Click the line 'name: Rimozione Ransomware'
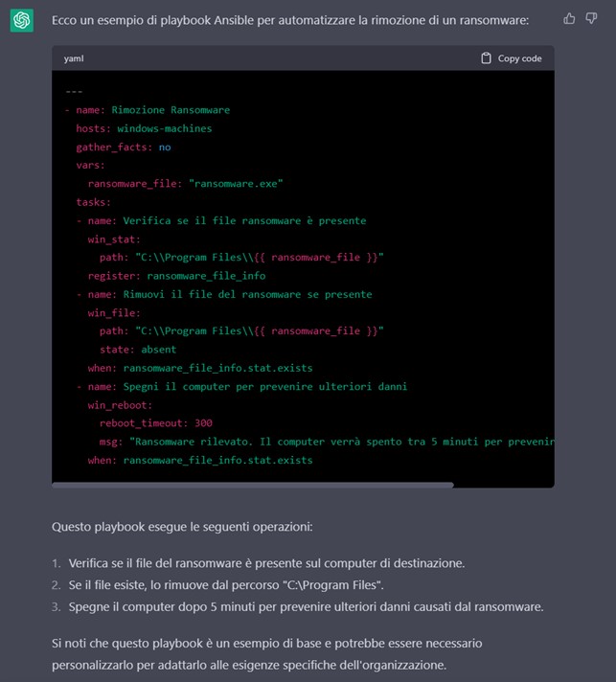The image size is (616, 682). tap(148, 110)
